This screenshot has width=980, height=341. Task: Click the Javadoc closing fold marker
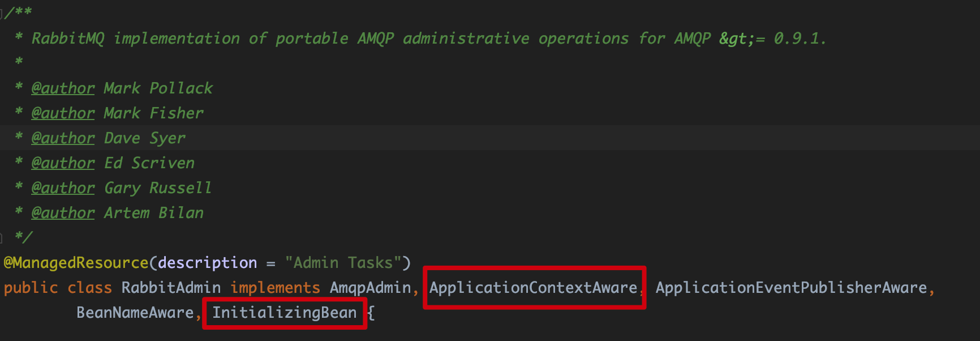[x=2, y=237]
